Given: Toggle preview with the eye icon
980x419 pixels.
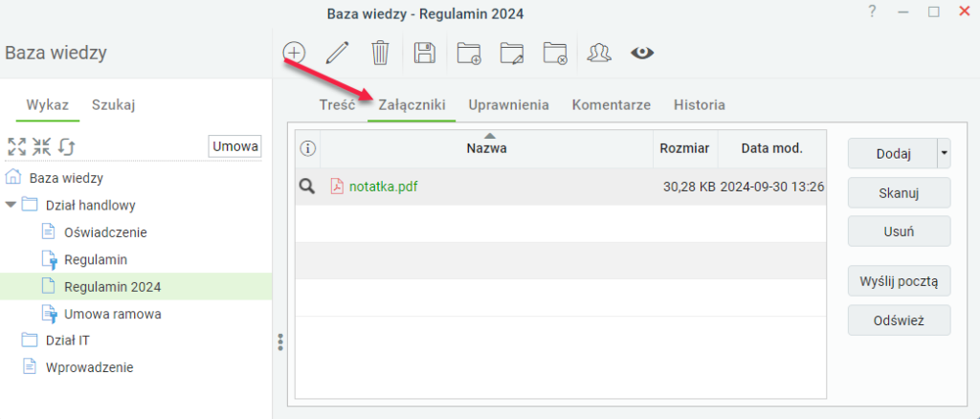Looking at the screenshot, I should (x=642, y=53).
